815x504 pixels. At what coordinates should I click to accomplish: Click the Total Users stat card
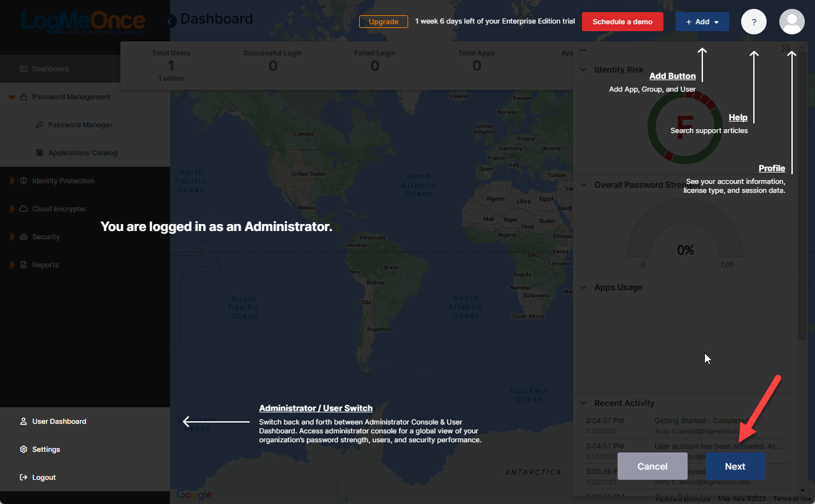pos(171,65)
